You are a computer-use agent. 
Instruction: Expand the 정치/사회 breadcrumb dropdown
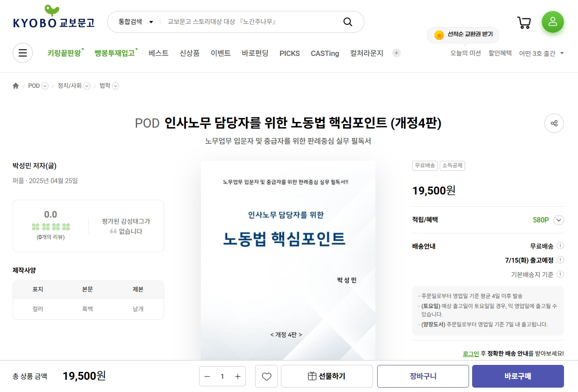pos(87,86)
